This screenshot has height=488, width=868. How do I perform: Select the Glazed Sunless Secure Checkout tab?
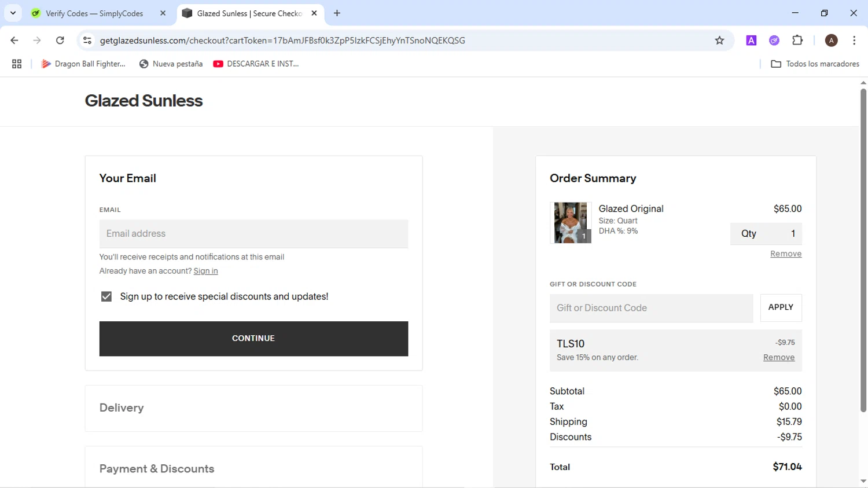[249, 13]
